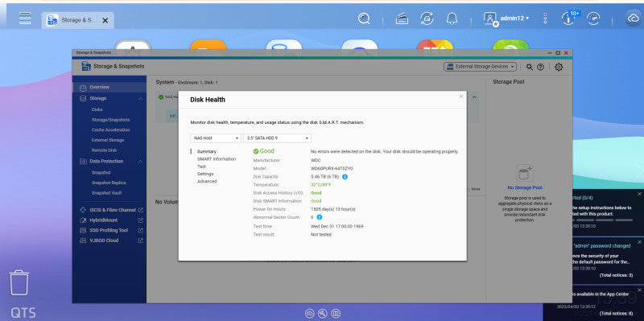Click info icon next to Abnormal Sector Count
This screenshot has height=321, width=644.
pyautogui.click(x=319, y=217)
